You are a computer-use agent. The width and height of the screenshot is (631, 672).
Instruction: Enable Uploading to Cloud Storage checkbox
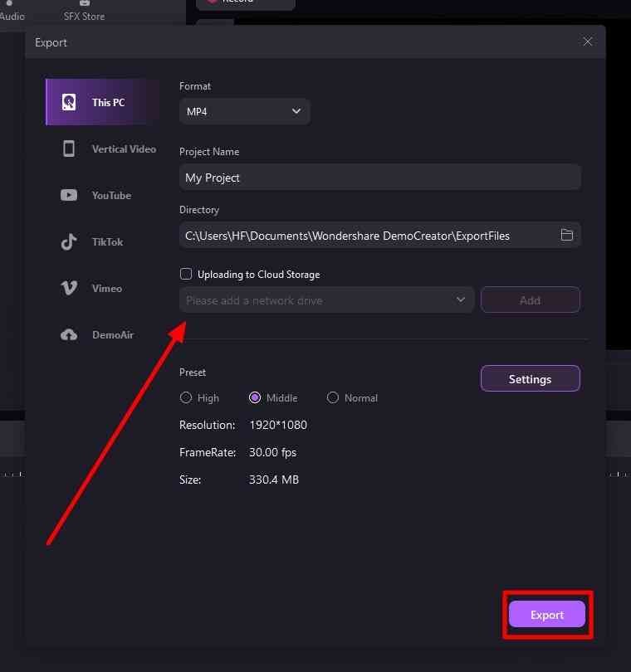pos(186,274)
